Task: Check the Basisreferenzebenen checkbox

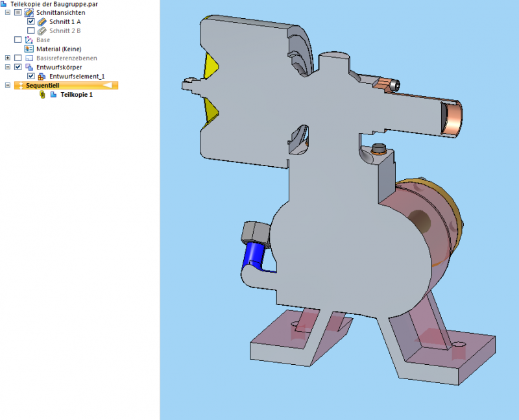Action: [19, 58]
